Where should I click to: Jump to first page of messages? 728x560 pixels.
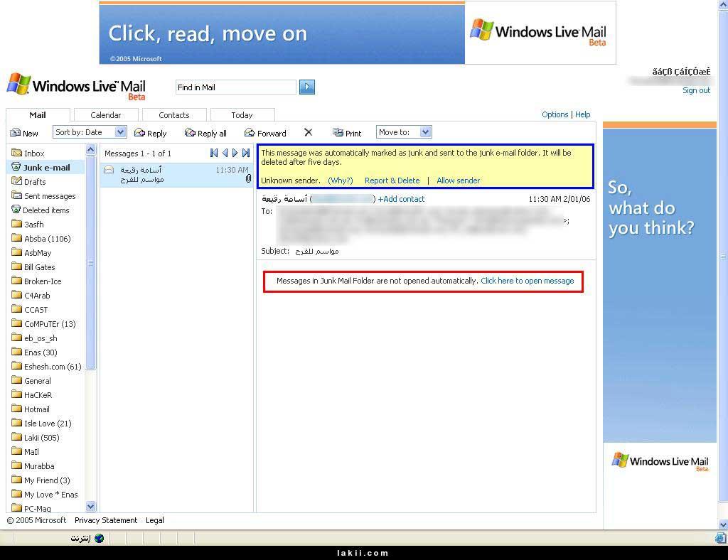click(213, 153)
